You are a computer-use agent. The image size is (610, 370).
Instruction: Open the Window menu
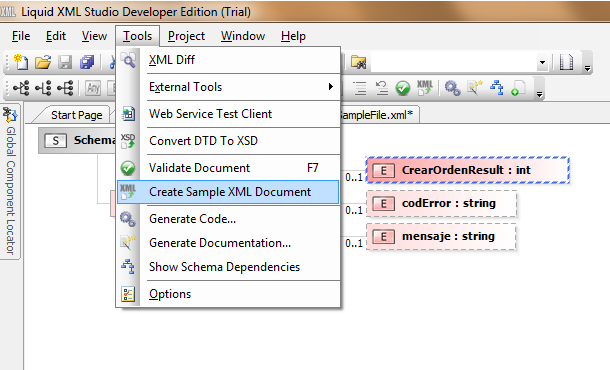click(x=243, y=36)
